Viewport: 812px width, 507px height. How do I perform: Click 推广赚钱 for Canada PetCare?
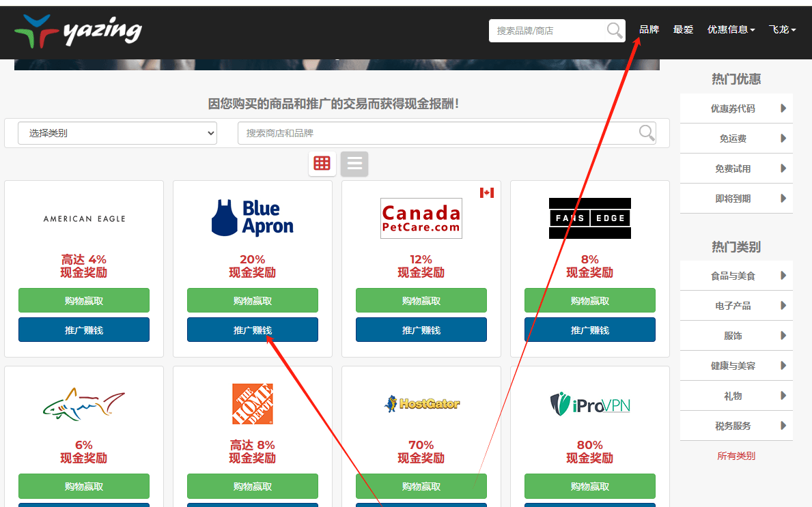pyautogui.click(x=421, y=330)
